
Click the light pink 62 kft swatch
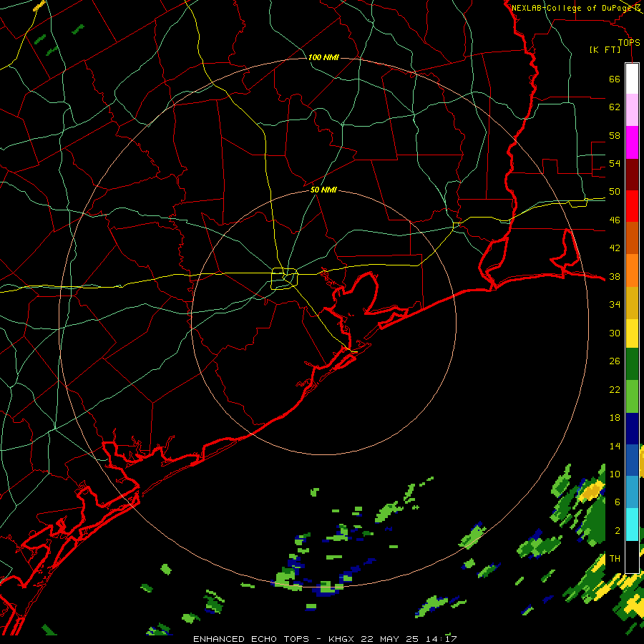point(632,109)
